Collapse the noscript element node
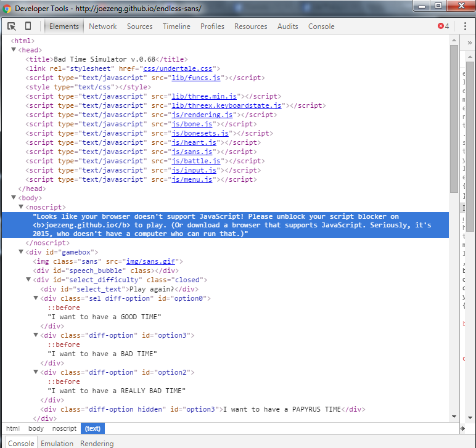Screen dimensions: 476x448 (x=21, y=207)
